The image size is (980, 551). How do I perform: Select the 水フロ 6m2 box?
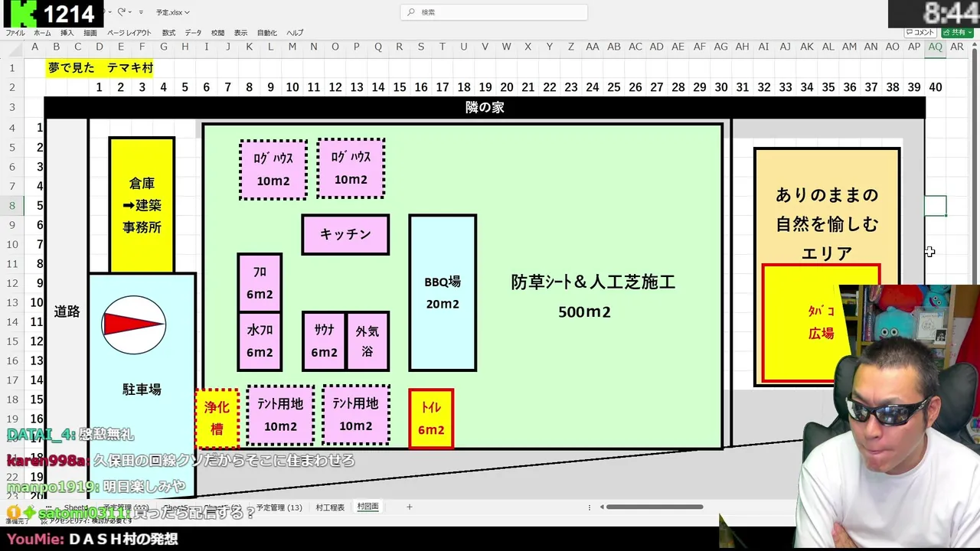coord(260,341)
